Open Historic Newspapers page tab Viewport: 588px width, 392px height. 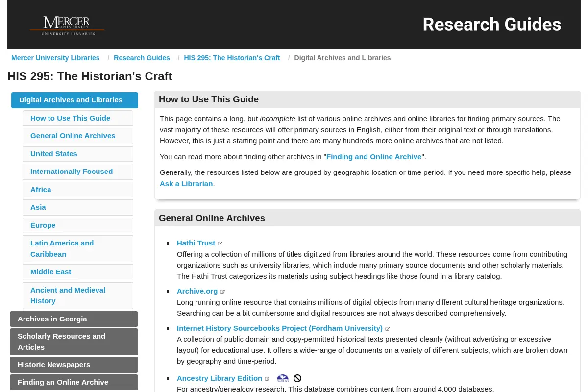click(x=74, y=365)
